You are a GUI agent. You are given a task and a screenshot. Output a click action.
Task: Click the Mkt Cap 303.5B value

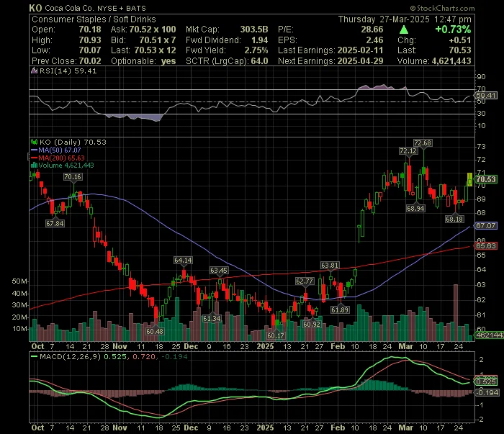tap(254, 30)
